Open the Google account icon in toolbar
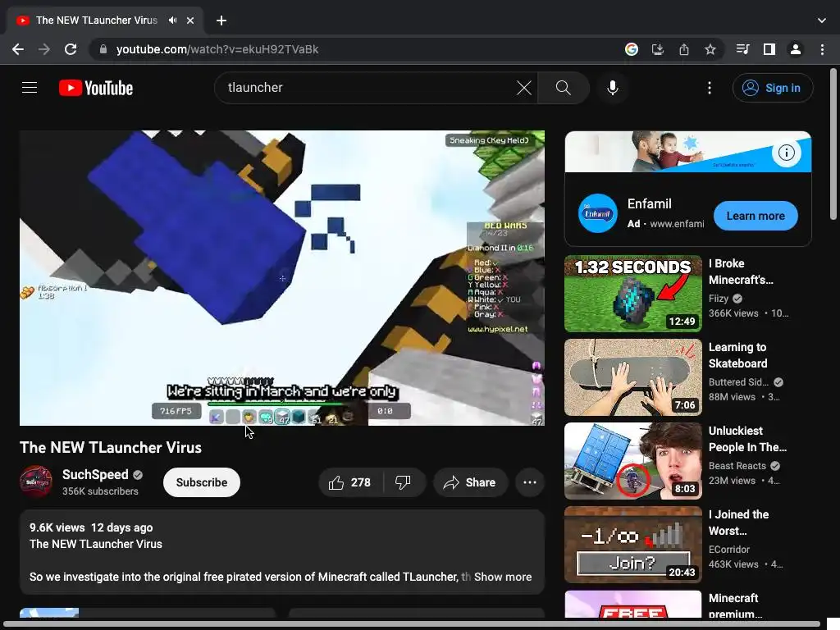 (x=632, y=49)
